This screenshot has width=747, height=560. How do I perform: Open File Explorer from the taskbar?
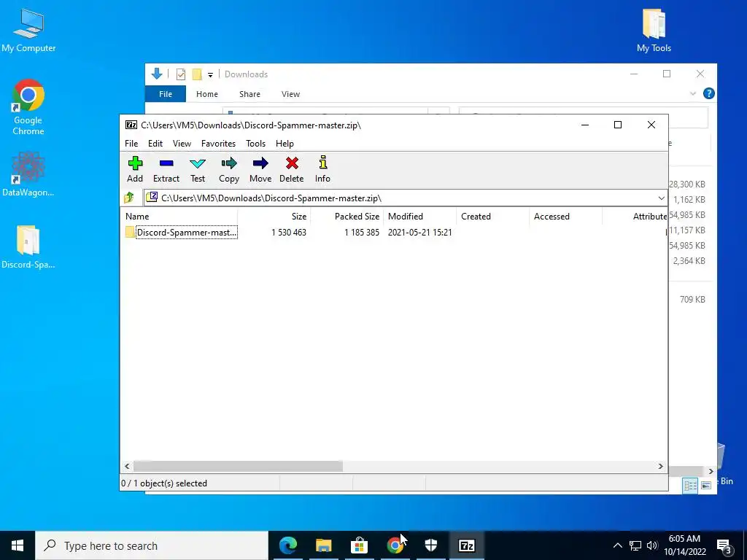[x=323, y=545]
